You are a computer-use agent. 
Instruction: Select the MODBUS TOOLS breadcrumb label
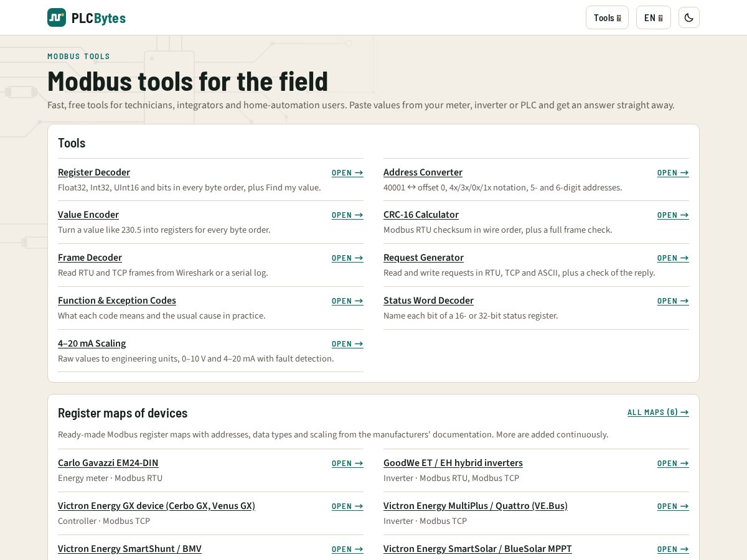pyautogui.click(x=78, y=57)
